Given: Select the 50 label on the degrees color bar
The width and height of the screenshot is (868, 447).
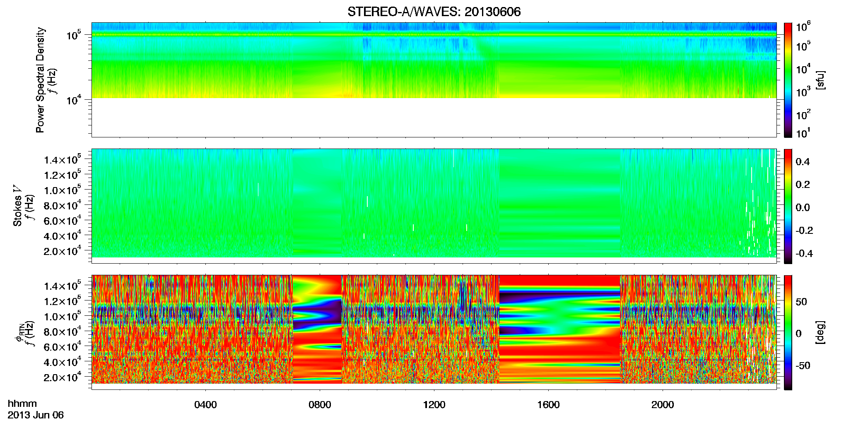Looking at the screenshot, I should (801, 302).
